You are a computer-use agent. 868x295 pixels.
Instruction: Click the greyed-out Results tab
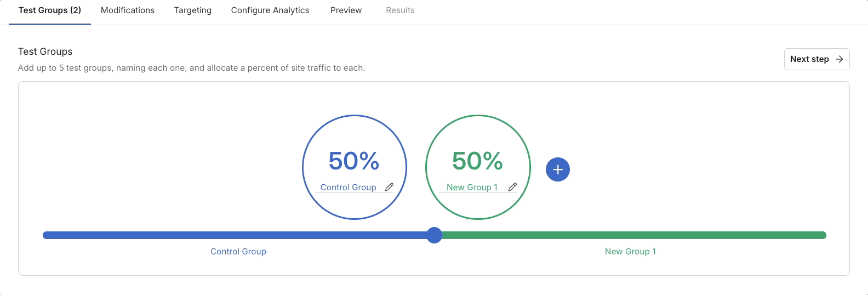(x=400, y=10)
